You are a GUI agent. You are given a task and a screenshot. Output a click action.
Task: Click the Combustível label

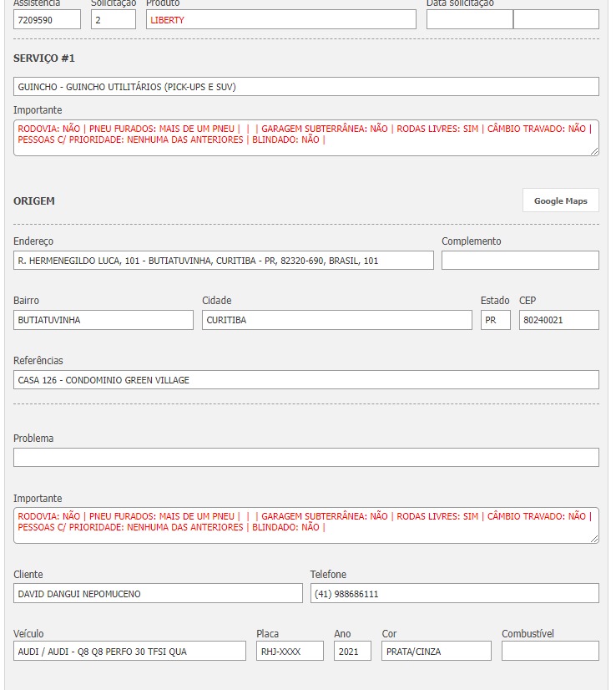pyautogui.click(x=528, y=634)
